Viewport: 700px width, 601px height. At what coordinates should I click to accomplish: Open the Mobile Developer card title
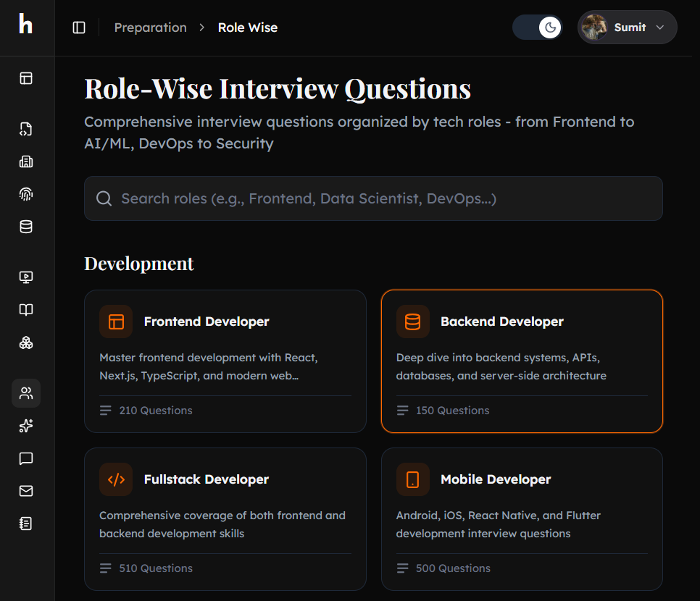pos(496,479)
